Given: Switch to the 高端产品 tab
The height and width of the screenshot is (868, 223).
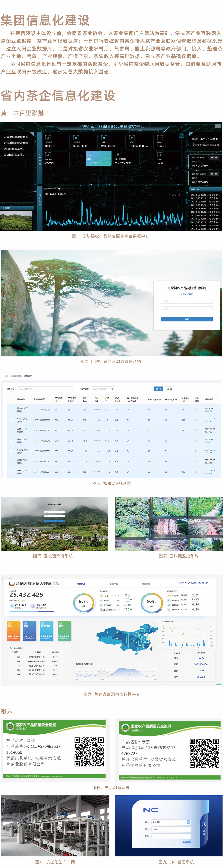Looking at the screenshot, I should [81, 584].
